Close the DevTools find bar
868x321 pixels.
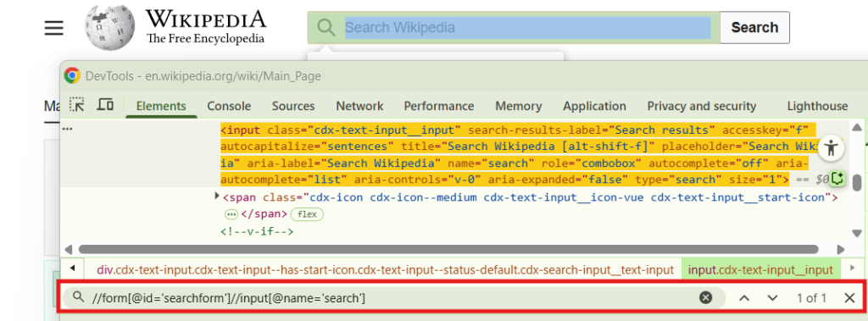tap(849, 298)
